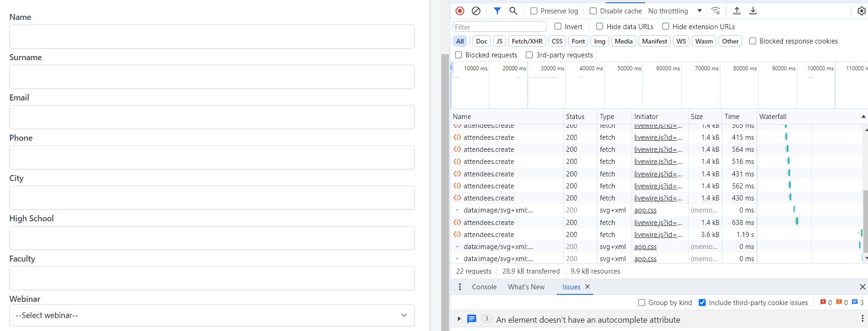Filter requests by Fetch/XHR

coord(527,41)
